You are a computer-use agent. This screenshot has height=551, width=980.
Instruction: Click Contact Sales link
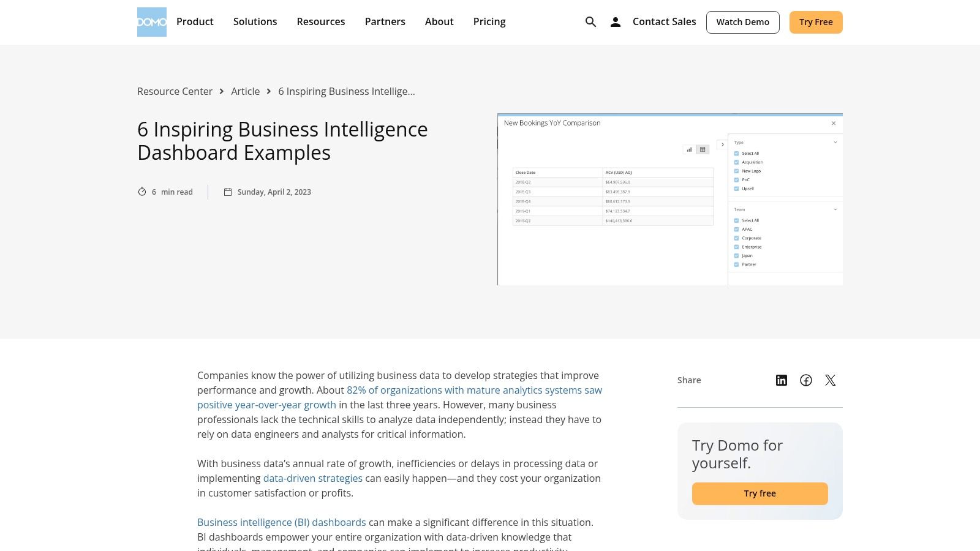pos(665,21)
